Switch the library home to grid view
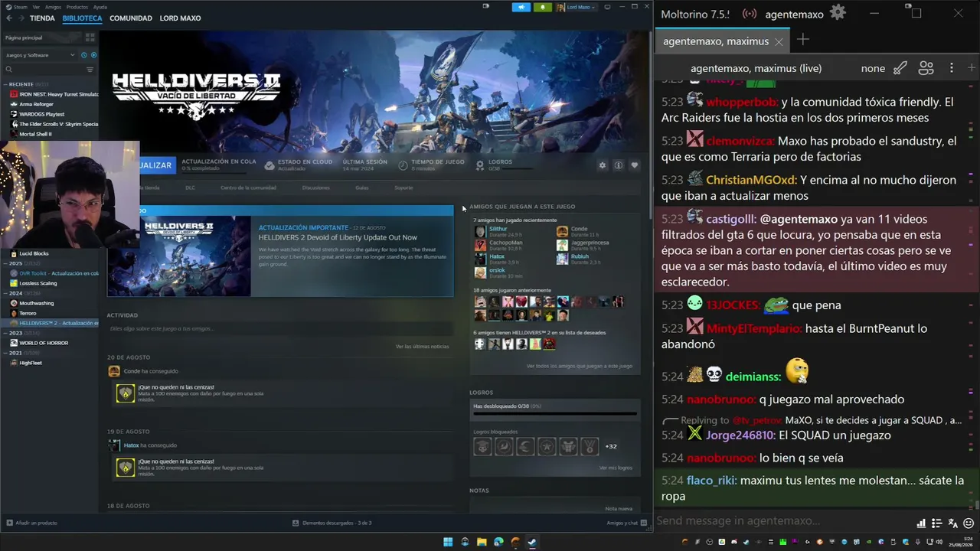Screen dimensions: 980x551 90,37
